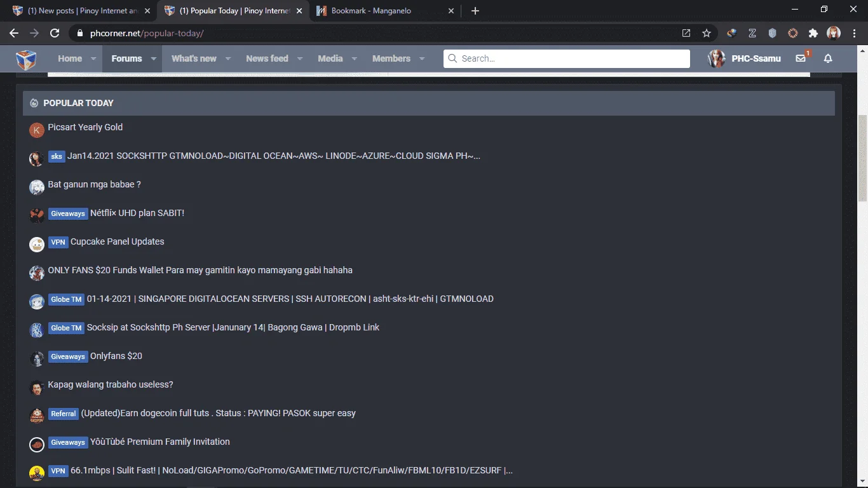868x488 pixels.
Task: Open the Forums nav item
Action: 126,58
